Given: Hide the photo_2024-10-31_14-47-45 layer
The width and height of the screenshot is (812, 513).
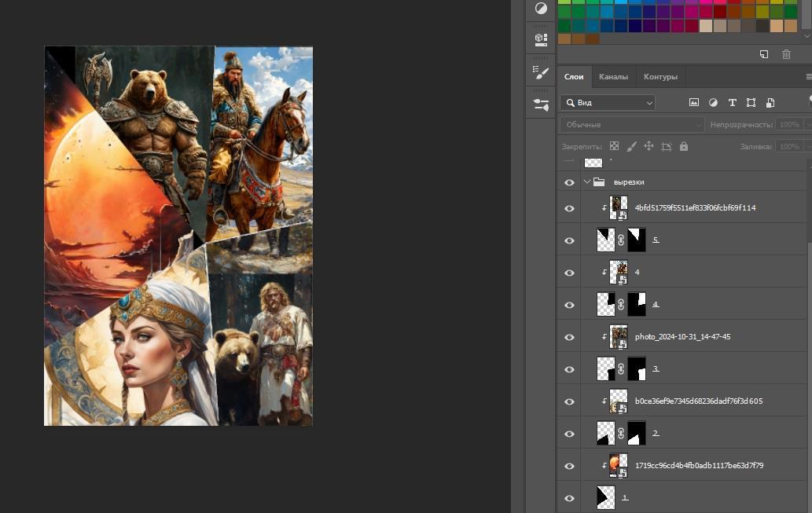Looking at the screenshot, I should coord(570,337).
